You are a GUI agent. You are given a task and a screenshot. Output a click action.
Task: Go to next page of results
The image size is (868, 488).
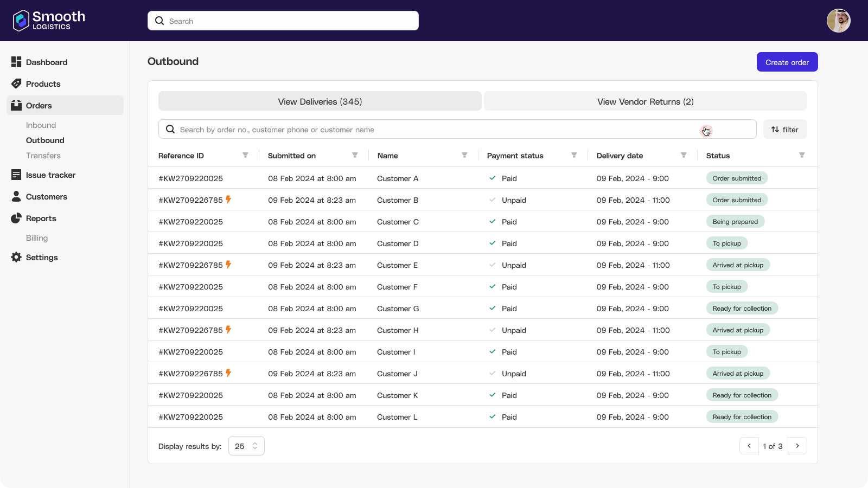tap(797, 446)
